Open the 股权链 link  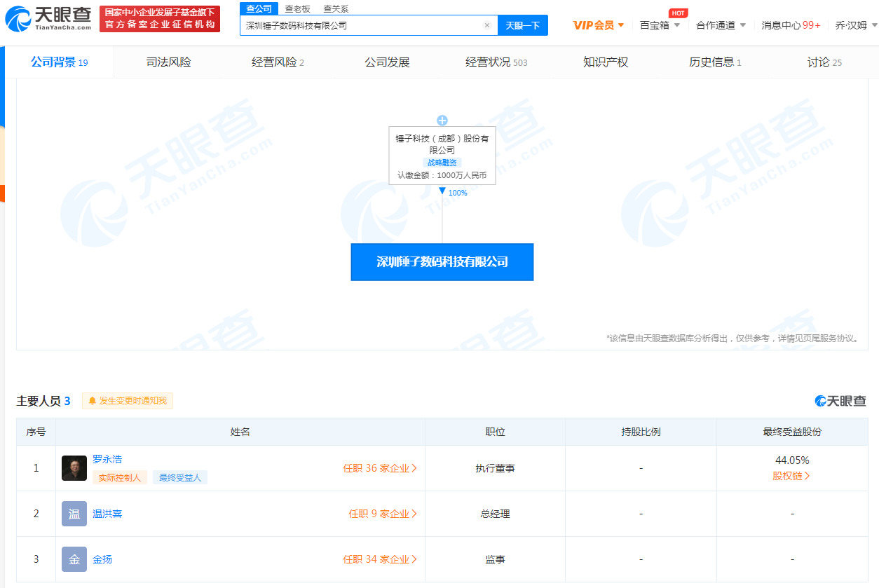coord(791,476)
